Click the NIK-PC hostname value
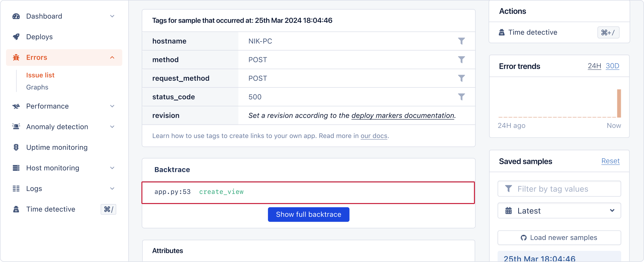The height and width of the screenshot is (262, 644). (260, 41)
